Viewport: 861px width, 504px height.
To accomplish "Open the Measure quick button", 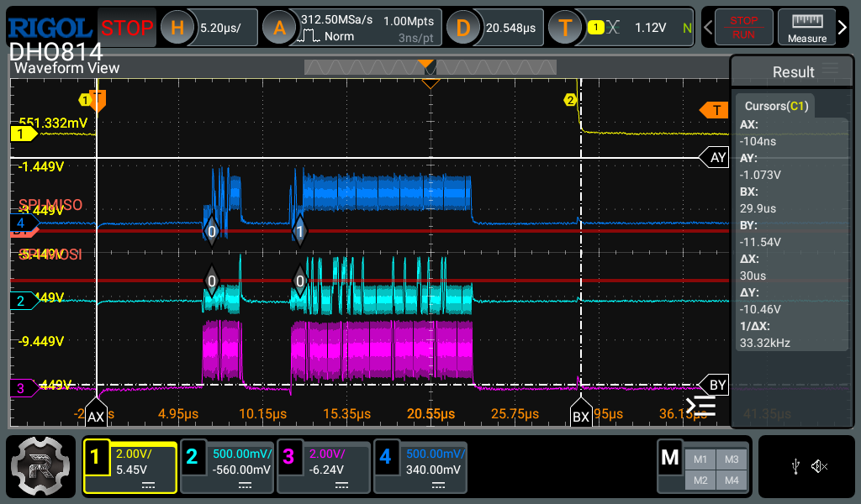I will click(x=806, y=28).
